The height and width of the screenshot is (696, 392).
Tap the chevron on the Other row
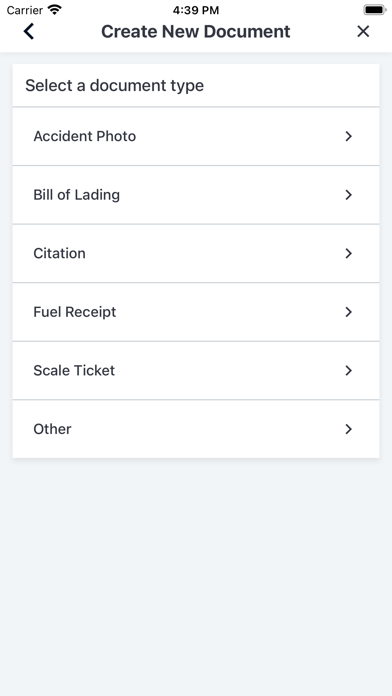(348, 429)
